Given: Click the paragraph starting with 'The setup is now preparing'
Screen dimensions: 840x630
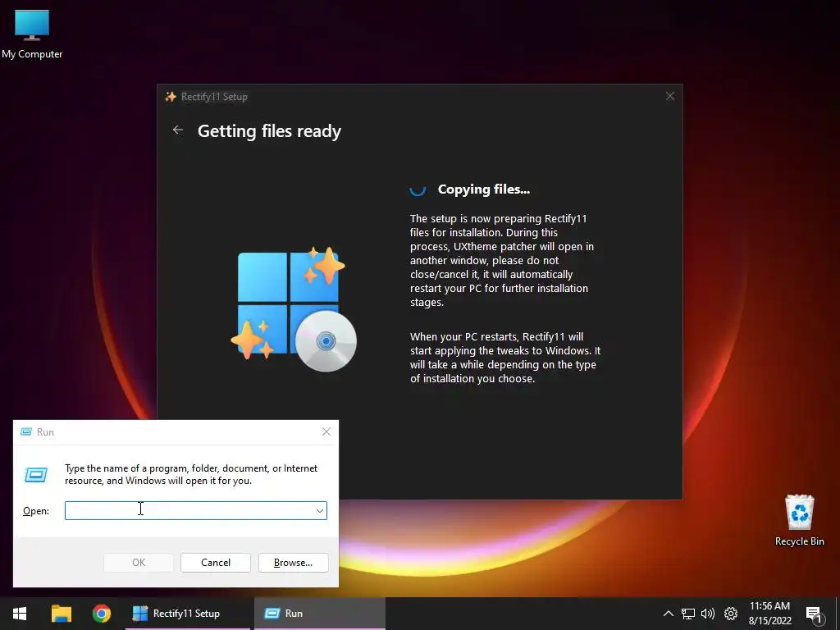Looking at the screenshot, I should 502,260.
